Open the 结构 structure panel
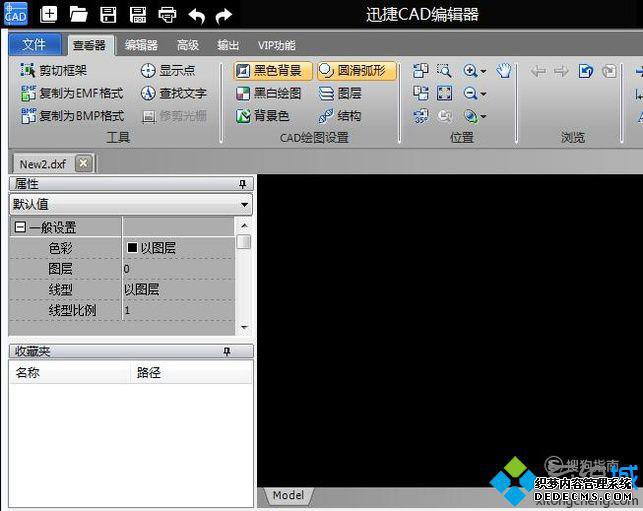Screen dimensions: 643x511 tap(340, 116)
